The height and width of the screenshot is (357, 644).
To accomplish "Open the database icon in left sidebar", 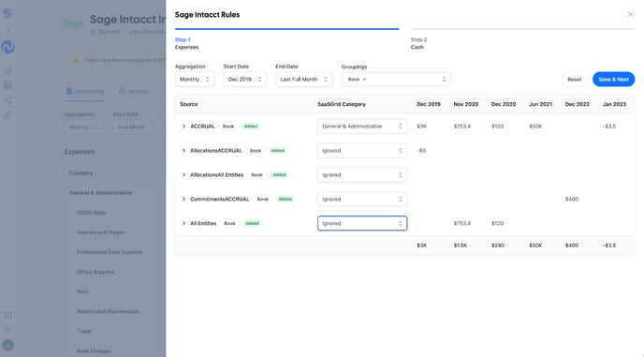I will [7, 85].
